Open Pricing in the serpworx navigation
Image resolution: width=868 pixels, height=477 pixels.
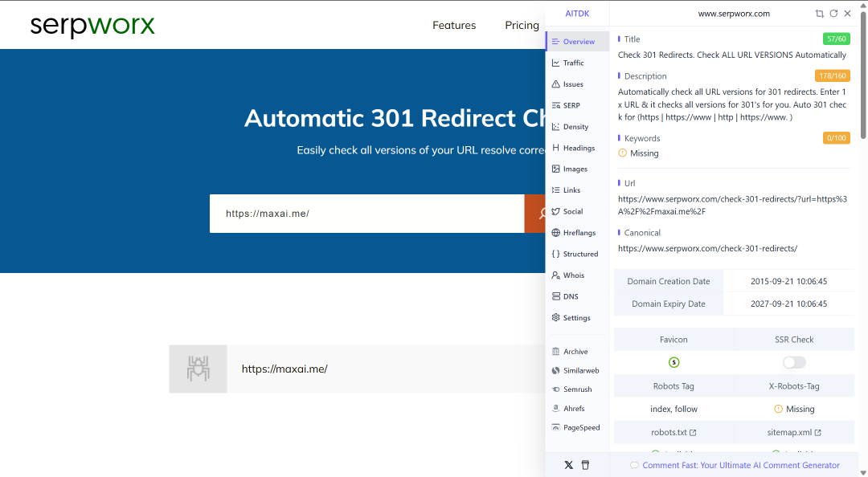click(522, 25)
